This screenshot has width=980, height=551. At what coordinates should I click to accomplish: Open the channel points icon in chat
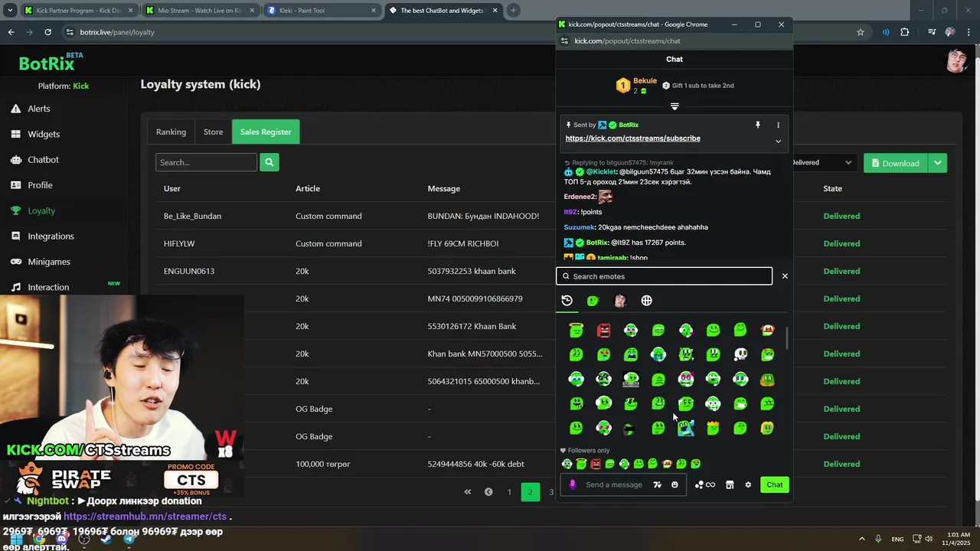click(x=704, y=484)
